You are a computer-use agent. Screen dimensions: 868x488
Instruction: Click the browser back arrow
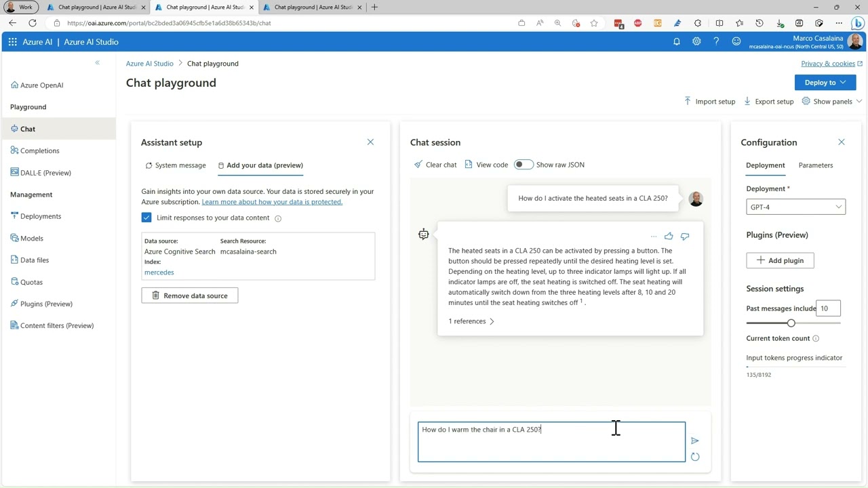coord(12,23)
